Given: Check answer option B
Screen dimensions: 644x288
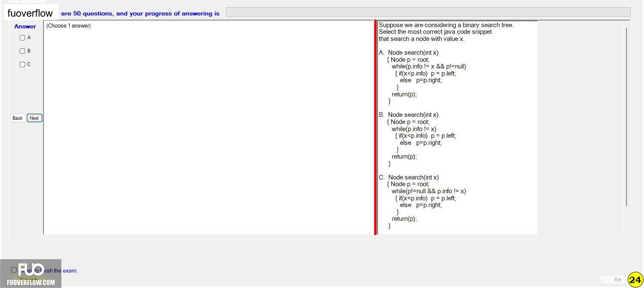Looking at the screenshot, I should tap(23, 51).
